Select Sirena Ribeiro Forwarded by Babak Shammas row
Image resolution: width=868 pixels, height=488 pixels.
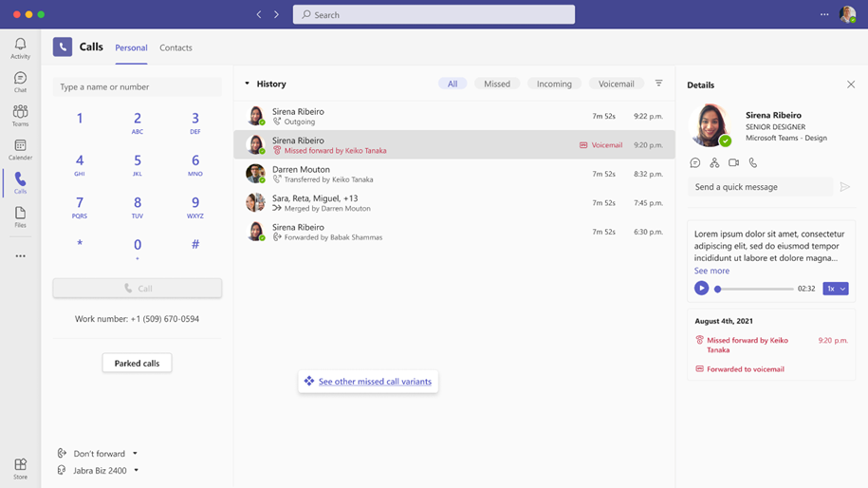click(x=454, y=232)
